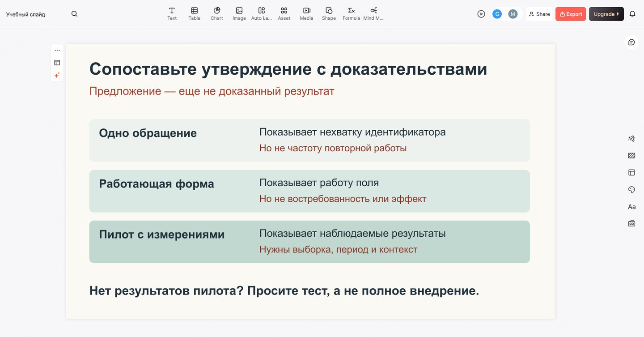The width and height of the screenshot is (644, 337).
Task: Open the comments bubble icon
Action: pos(631,42)
